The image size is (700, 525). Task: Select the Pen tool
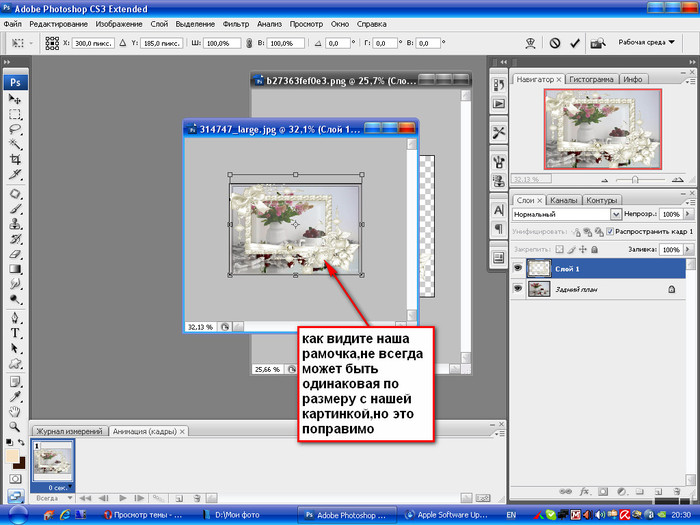point(15,318)
